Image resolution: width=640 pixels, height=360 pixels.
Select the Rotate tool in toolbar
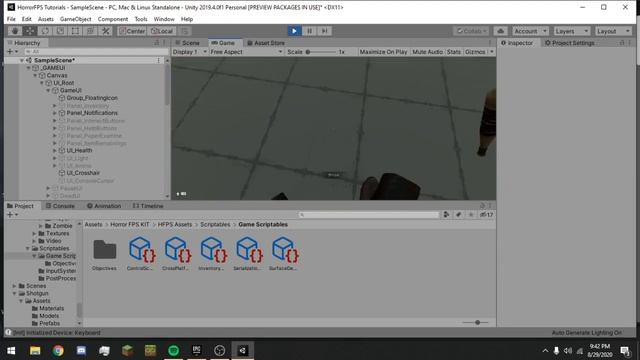coord(45,31)
